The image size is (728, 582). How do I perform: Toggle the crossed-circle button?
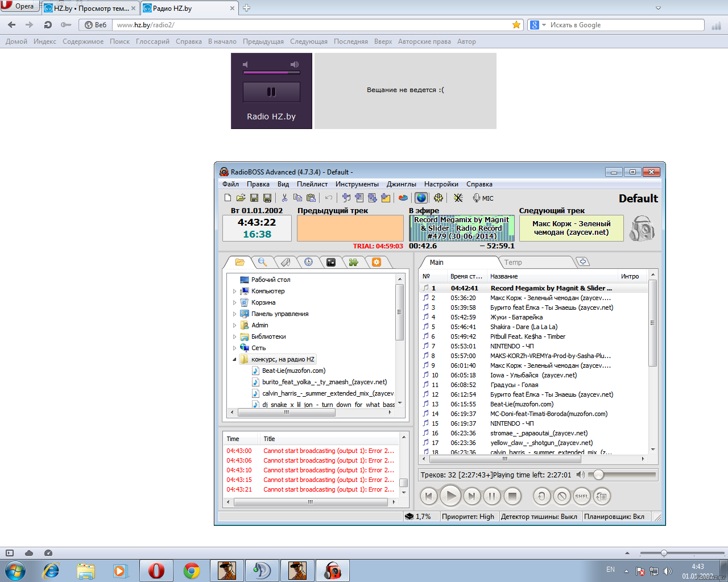pyautogui.click(x=562, y=496)
